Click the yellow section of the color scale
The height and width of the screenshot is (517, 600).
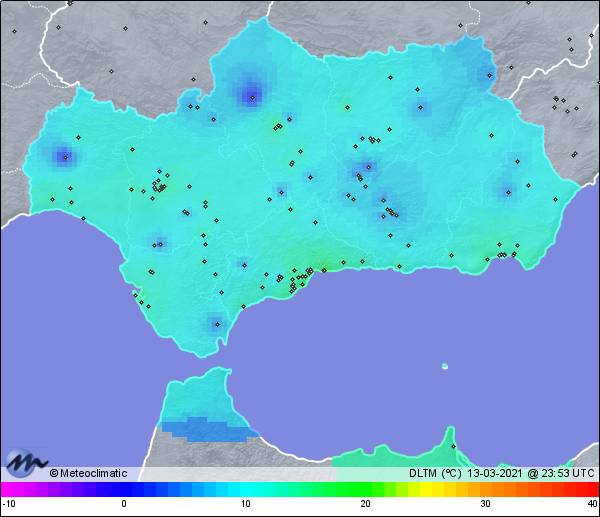click(x=432, y=489)
